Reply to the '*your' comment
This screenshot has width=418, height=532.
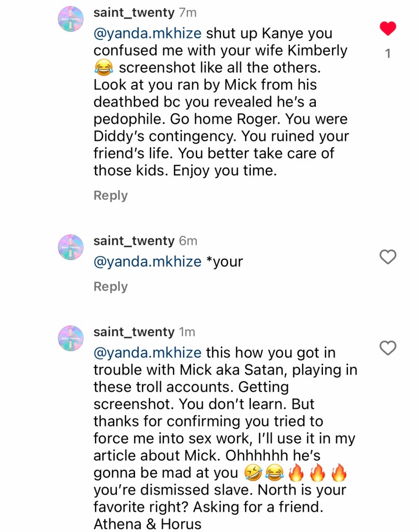click(111, 287)
